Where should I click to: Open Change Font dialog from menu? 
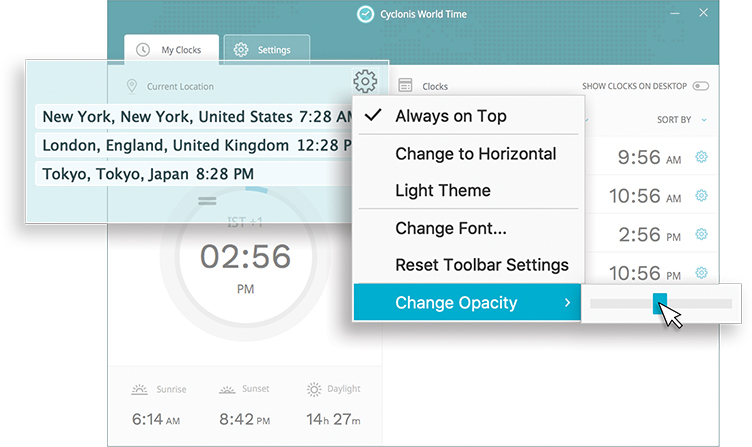(x=450, y=228)
